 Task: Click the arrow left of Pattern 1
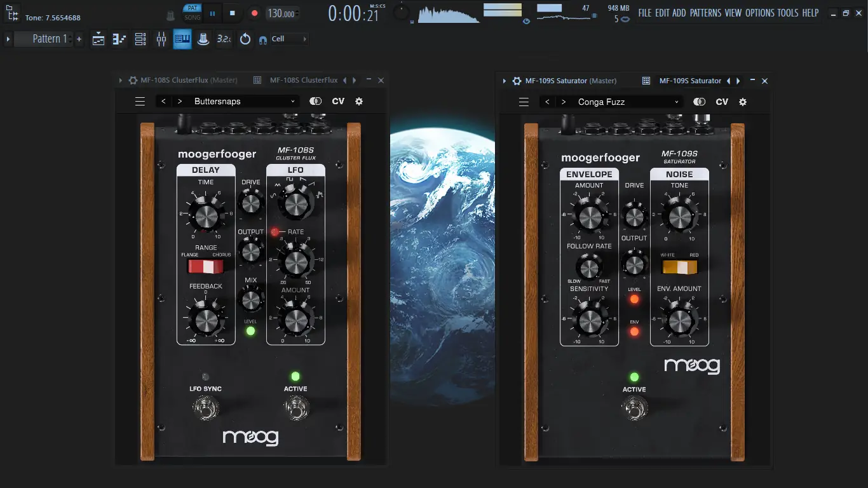point(8,39)
